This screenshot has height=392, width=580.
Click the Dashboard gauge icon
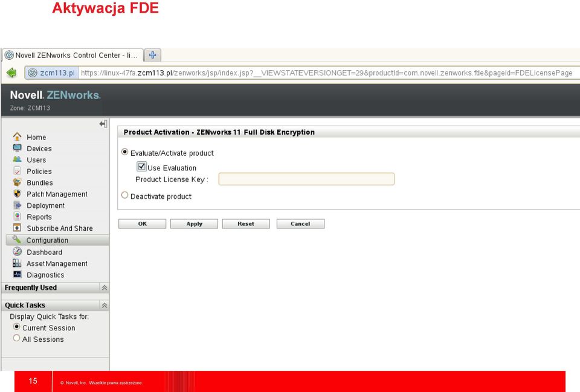18,251
